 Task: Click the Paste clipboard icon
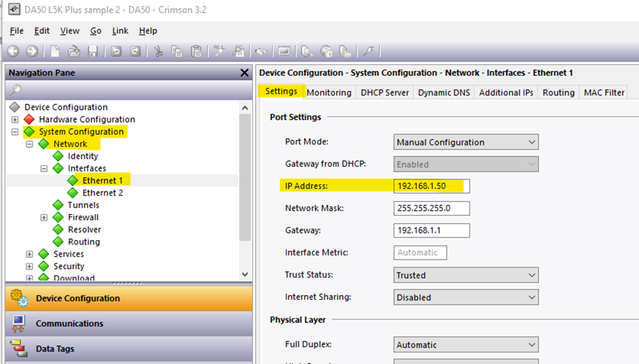pyautogui.click(x=196, y=51)
